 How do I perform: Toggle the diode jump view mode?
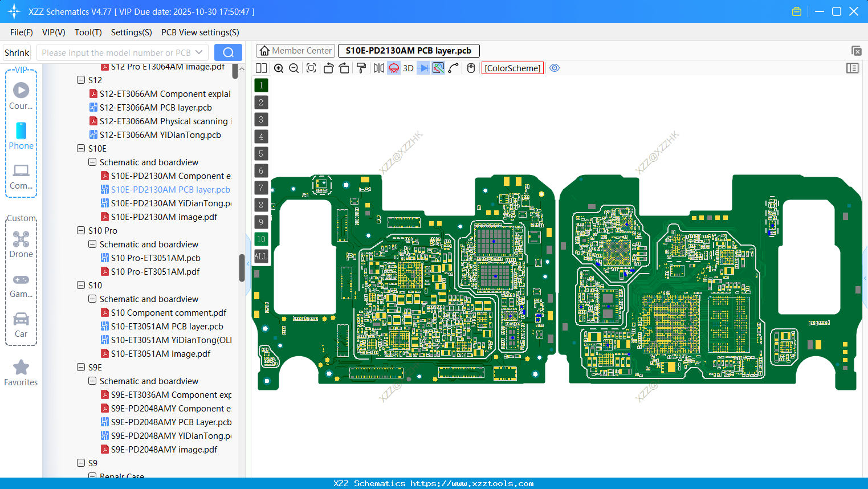[423, 68]
